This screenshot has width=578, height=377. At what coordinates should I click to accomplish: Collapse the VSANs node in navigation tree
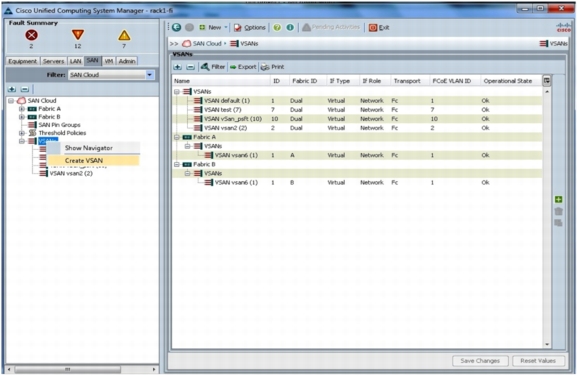tap(22, 141)
